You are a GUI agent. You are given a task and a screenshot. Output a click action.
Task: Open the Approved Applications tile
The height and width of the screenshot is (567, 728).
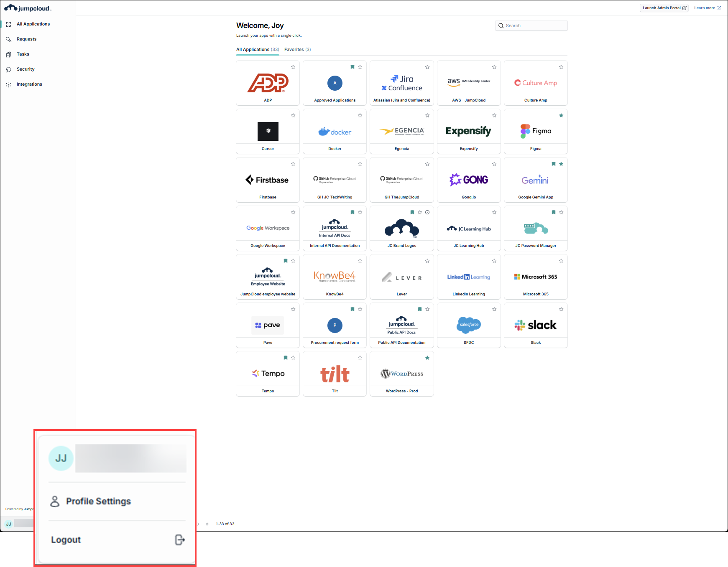point(335,83)
